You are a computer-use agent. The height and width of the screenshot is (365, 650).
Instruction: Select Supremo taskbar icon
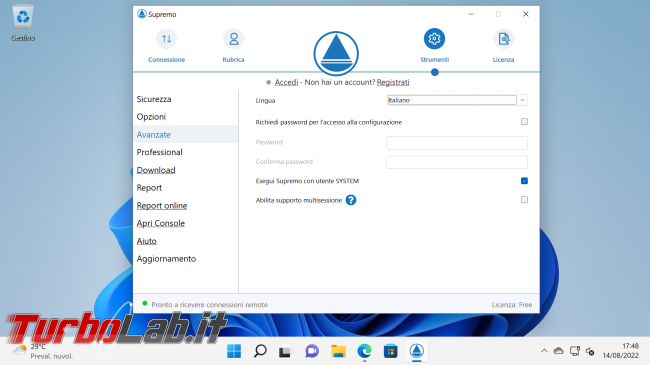click(417, 351)
